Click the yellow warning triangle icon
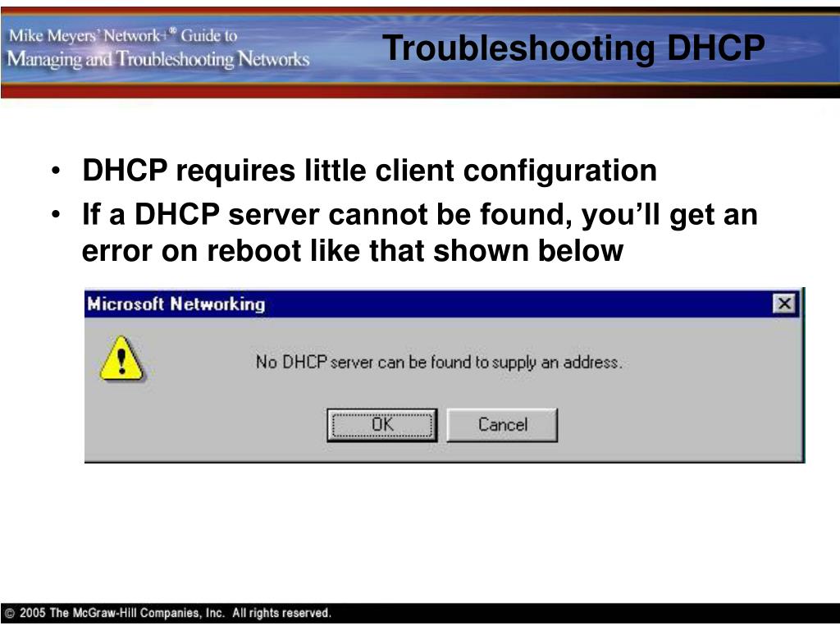The image size is (840, 630). (x=121, y=359)
